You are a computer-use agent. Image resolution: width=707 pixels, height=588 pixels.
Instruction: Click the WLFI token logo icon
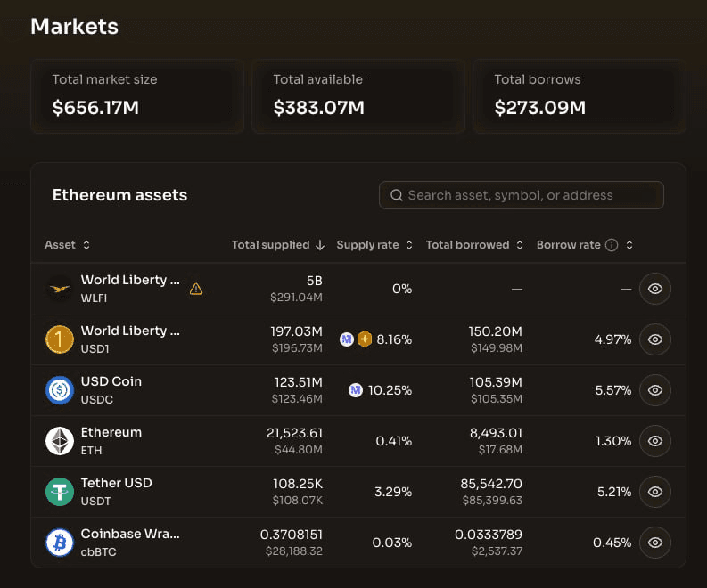60,289
